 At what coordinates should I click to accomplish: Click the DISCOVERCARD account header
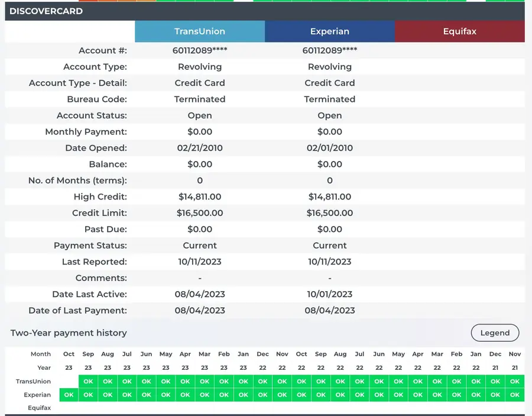tap(265, 11)
